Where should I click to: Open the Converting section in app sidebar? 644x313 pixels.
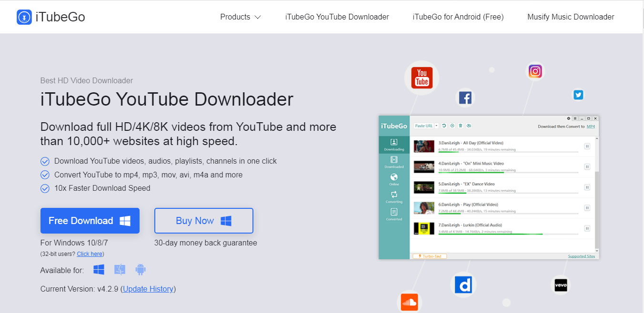click(394, 197)
